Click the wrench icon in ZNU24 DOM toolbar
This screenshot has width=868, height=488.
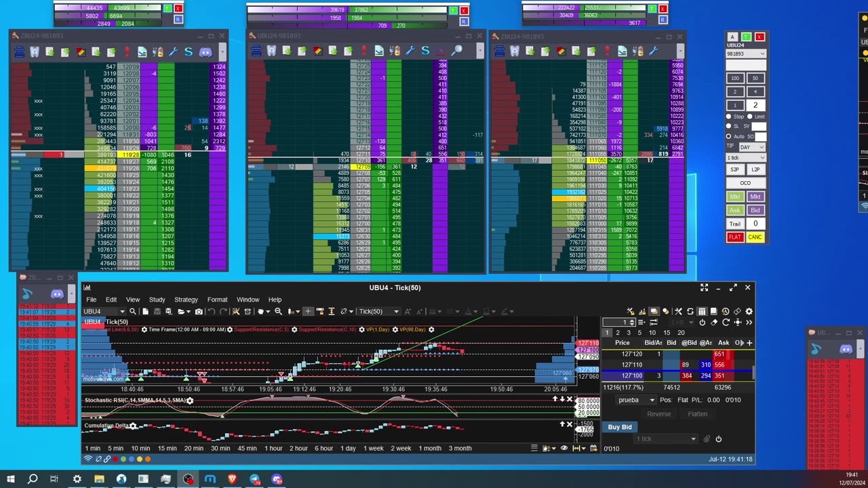[x=654, y=51]
